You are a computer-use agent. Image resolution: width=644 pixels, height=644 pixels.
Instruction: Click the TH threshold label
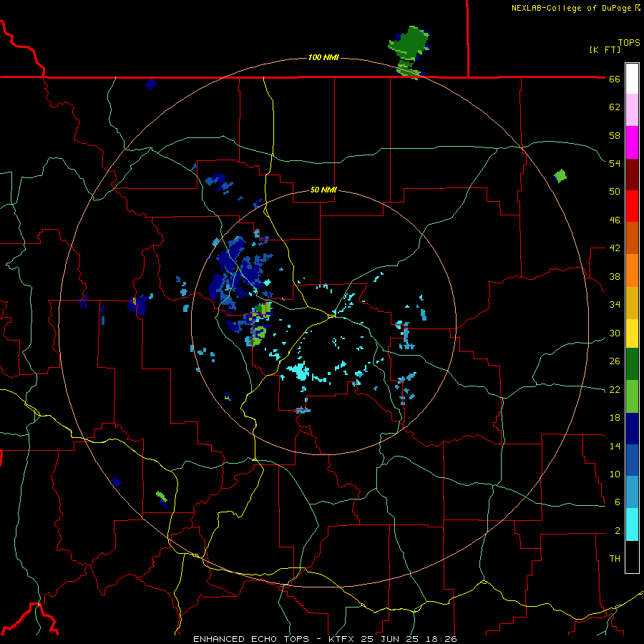(615, 559)
